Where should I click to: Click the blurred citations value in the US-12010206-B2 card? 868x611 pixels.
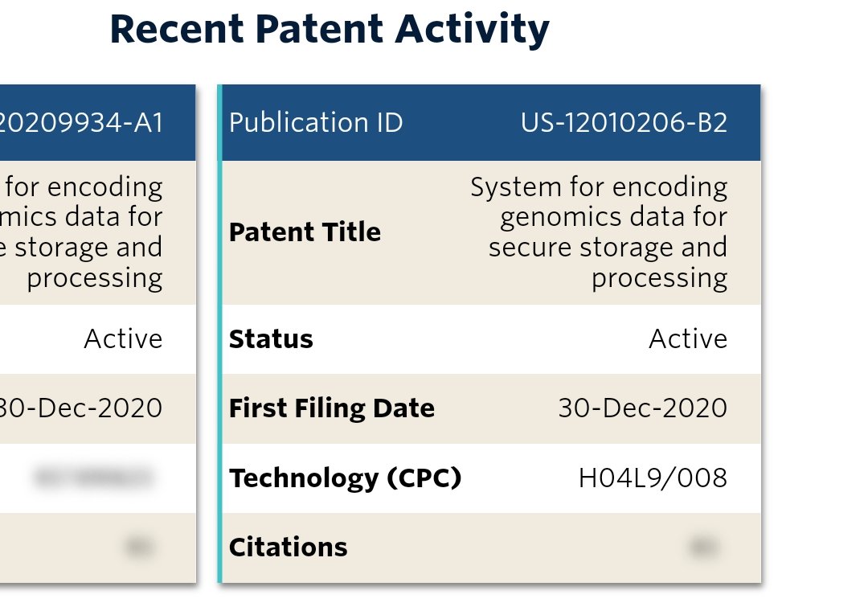click(x=703, y=548)
